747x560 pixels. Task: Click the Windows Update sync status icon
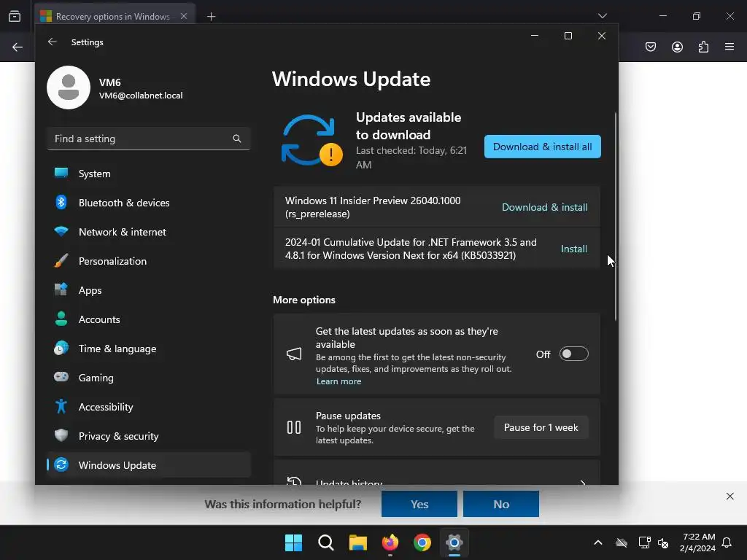(x=312, y=141)
